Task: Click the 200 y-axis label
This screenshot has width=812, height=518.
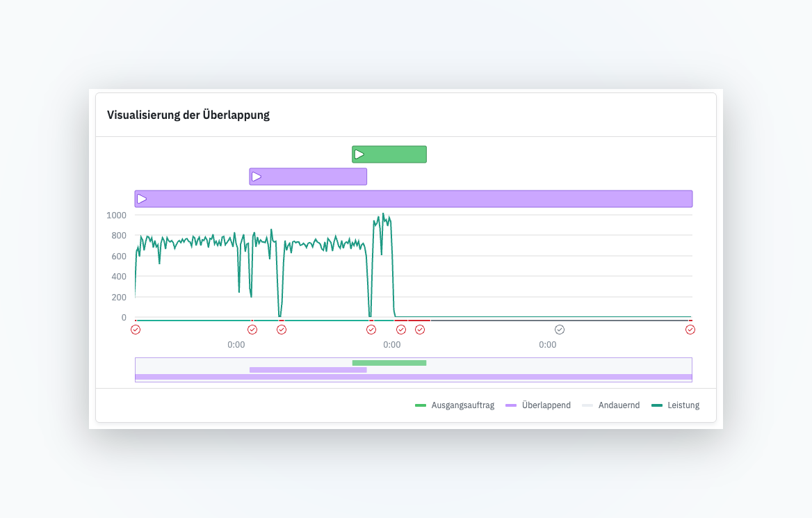Action: [x=119, y=298]
